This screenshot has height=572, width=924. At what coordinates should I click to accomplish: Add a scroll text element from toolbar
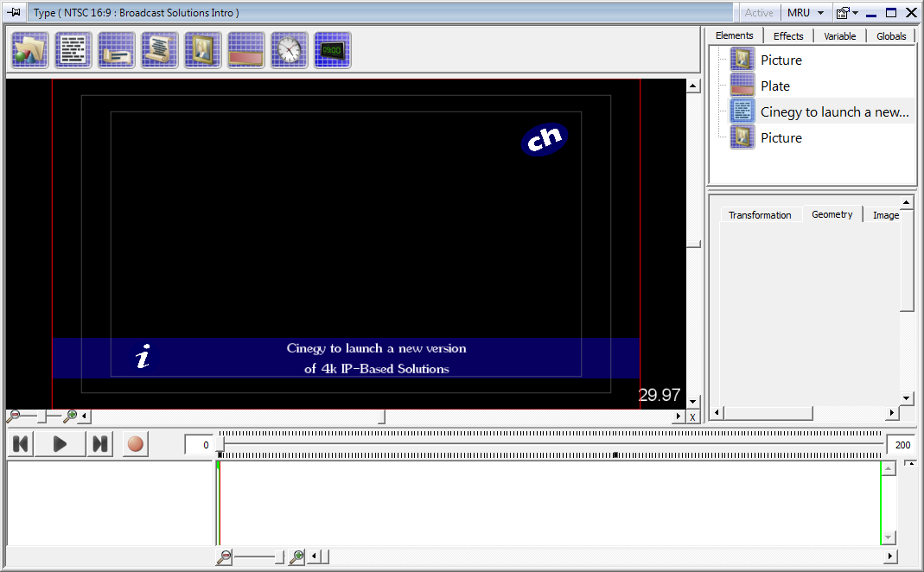(x=160, y=51)
